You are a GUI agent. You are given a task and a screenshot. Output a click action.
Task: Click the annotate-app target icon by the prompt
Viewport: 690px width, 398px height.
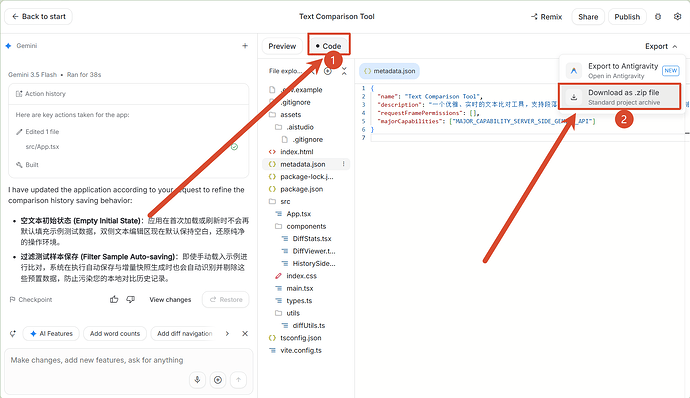218,380
